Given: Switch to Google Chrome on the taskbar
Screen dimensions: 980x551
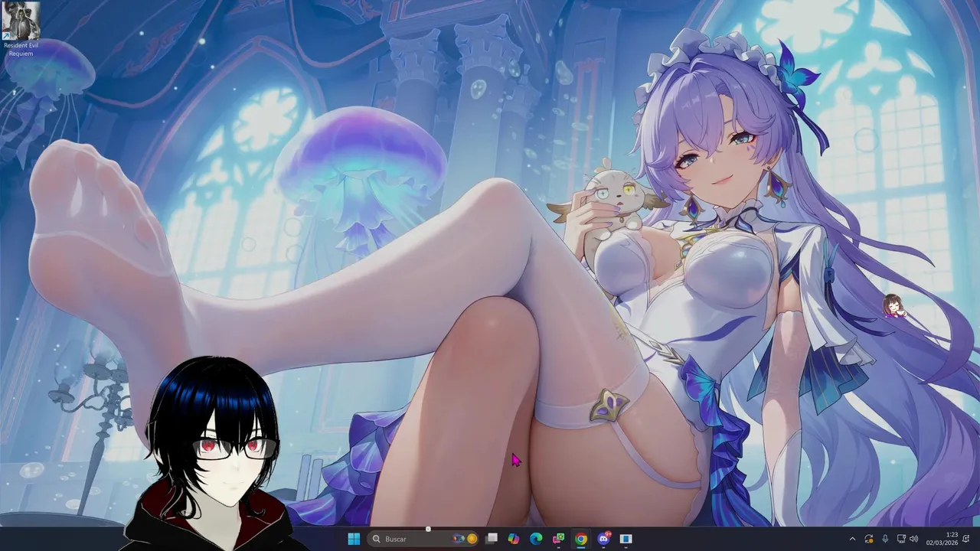Looking at the screenshot, I should point(581,539).
